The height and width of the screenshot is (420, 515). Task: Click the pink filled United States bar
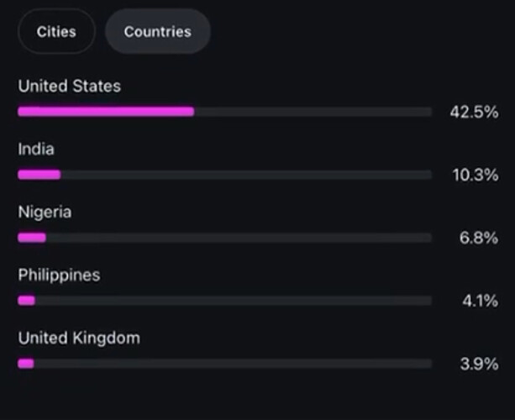coord(106,112)
